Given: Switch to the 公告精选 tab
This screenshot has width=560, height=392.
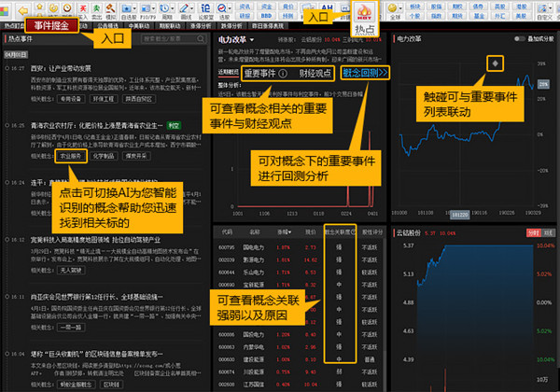Looking at the screenshot, I should [107, 26].
